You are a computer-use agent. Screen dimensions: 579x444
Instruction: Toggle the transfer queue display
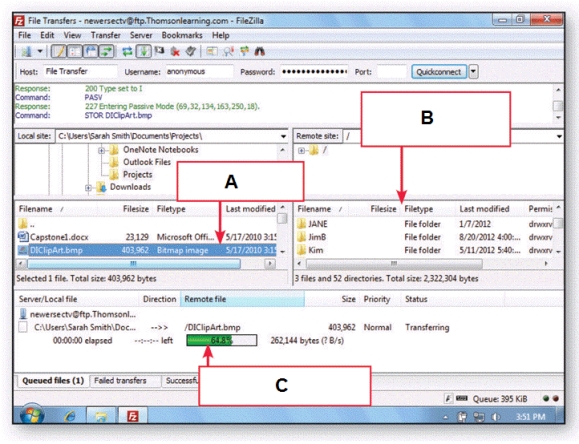pyautogui.click(x=106, y=52)
